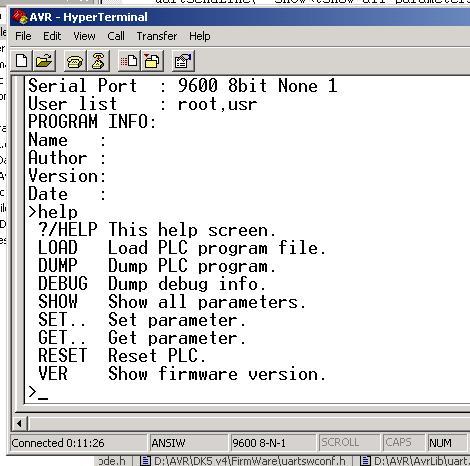Click the 'Version:' terminal line
Image resolution: width=470 pixels, height=466 pixels.
click(x=67, y=176)
